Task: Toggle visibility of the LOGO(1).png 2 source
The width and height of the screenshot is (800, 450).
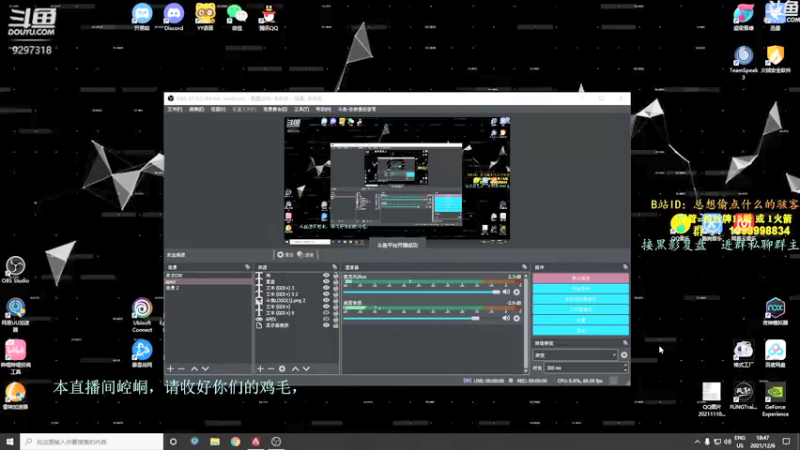Action: (x=326, y=301)
